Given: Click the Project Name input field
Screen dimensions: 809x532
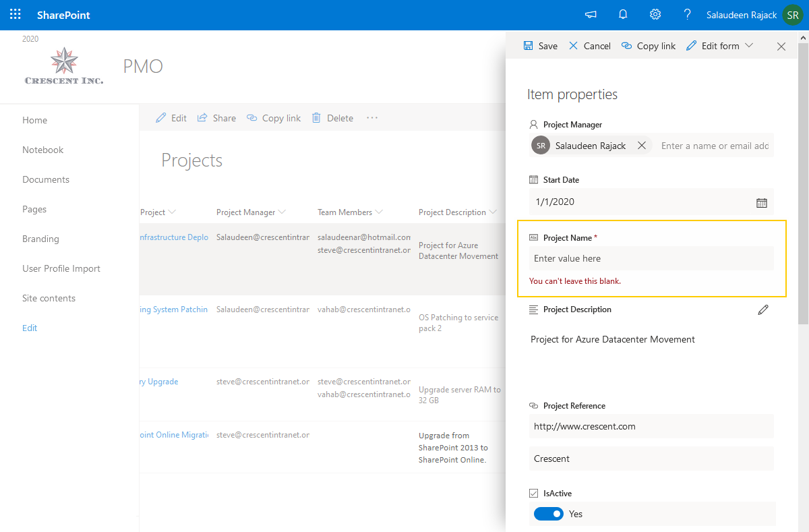Looking at the screenshot, I should (x=651, y=258).
